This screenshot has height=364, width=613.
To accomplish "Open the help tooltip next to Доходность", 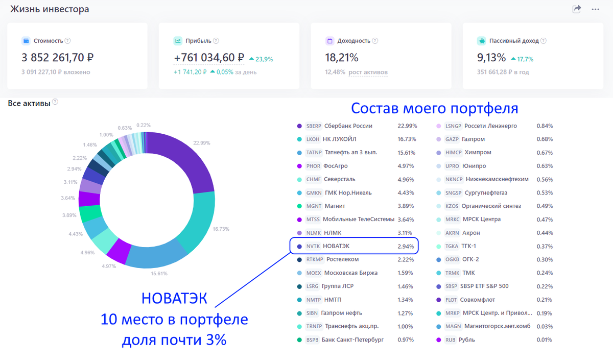I will coord(375,41).
